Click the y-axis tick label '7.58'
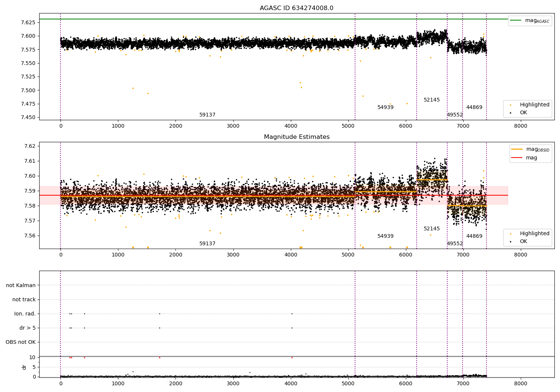 click(x=30, y=206)
